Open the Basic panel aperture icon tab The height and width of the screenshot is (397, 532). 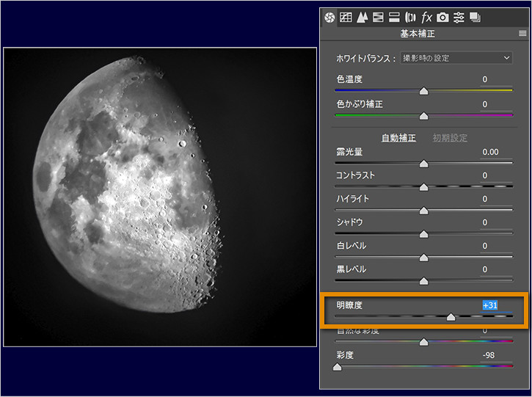(x=329, y=18)
